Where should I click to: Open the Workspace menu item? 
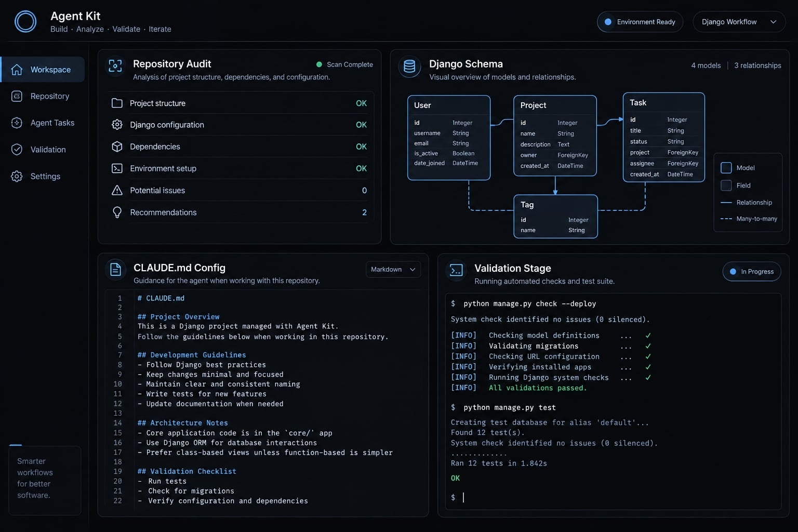tap(43, 70)
